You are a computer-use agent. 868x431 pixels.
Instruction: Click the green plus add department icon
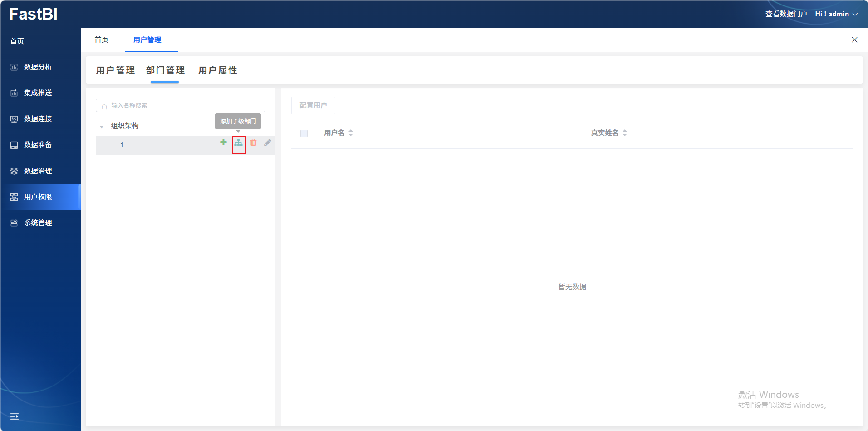223,143
